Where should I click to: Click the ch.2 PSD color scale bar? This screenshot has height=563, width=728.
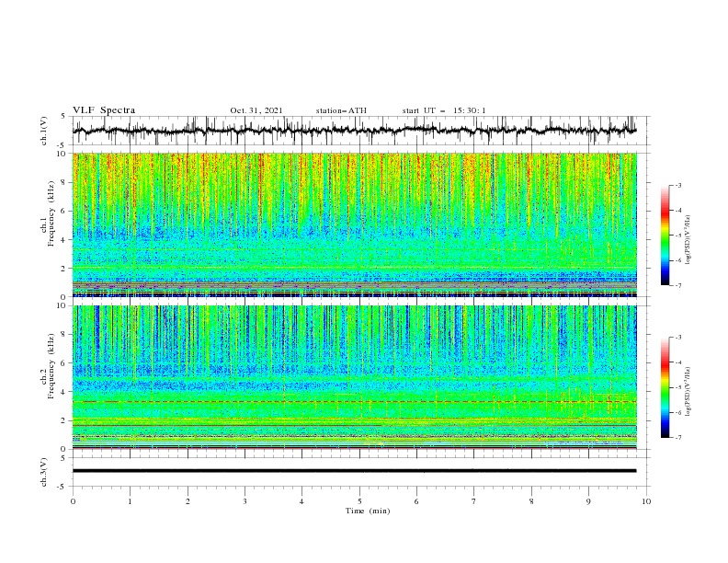point(665,387)
